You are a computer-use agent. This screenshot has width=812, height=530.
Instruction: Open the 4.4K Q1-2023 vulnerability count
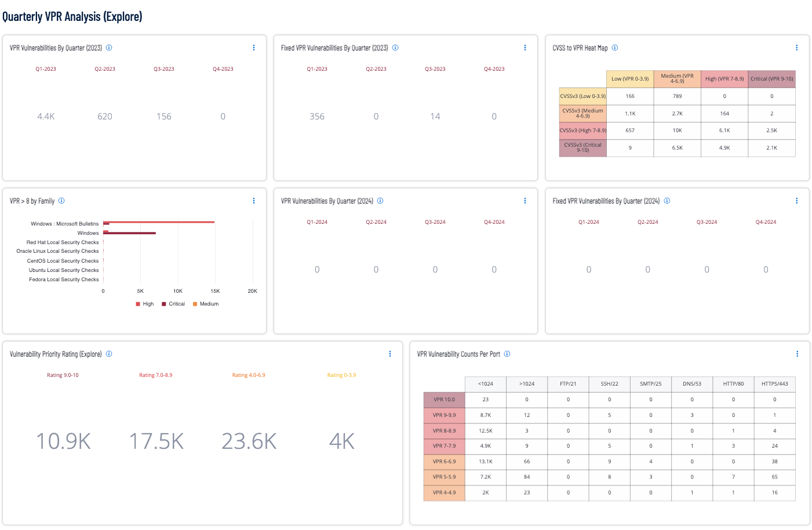pyautogui.click(x=46, y=117)
